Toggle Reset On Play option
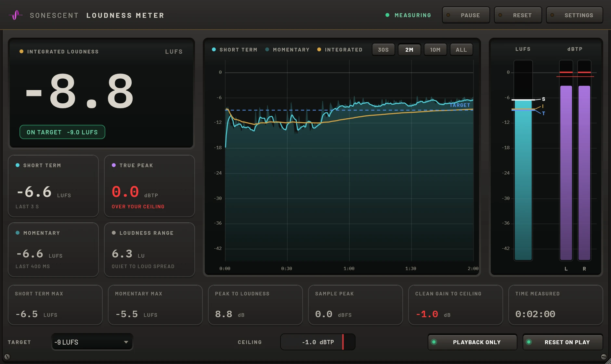The image size is (611, 364). coord(563,342)
